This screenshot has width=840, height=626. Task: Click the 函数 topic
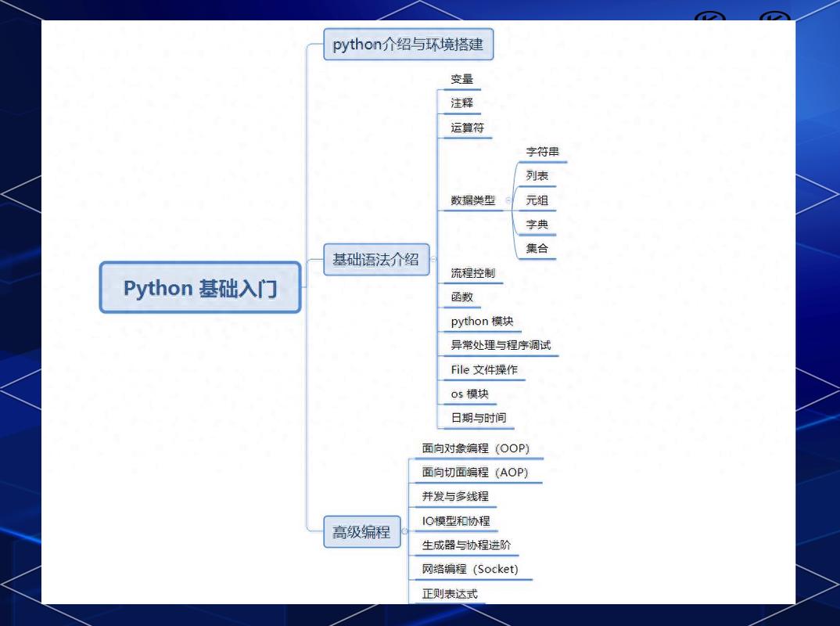point(461,297)
